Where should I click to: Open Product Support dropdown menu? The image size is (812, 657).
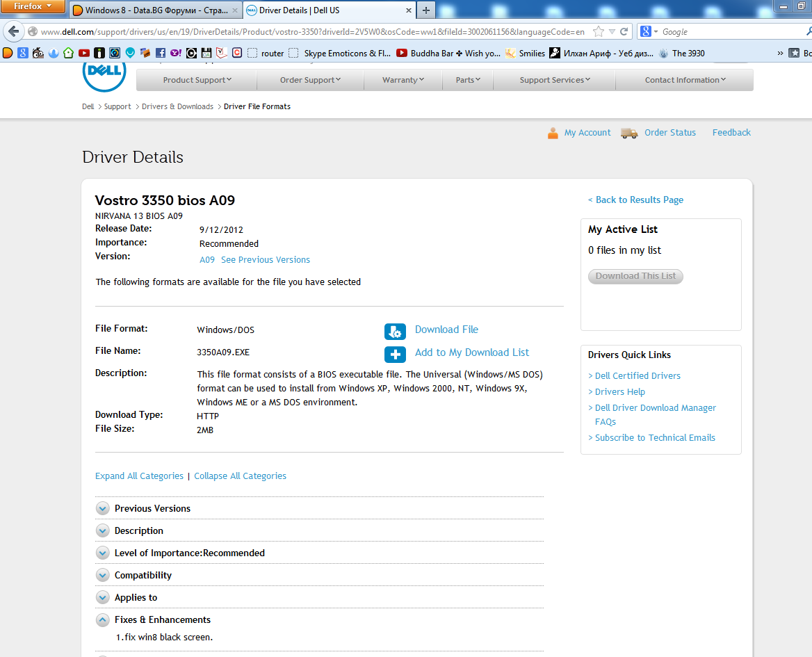point(197,80)
